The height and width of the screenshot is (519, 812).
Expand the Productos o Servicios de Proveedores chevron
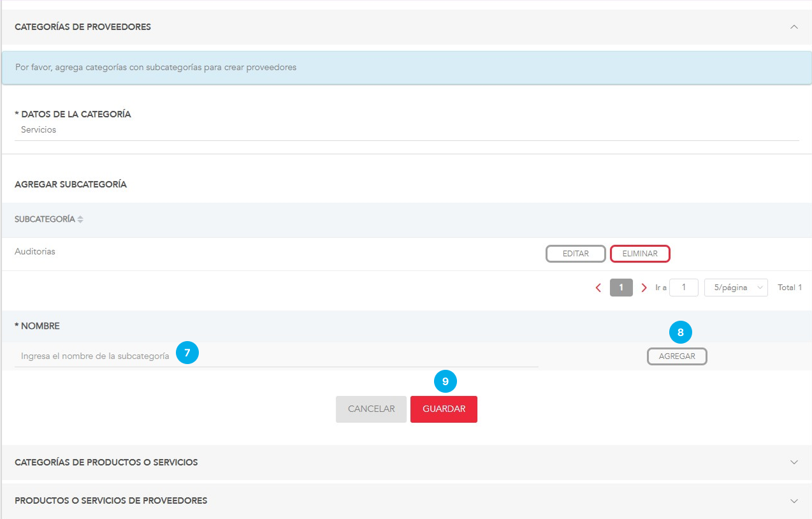[794, 501]
